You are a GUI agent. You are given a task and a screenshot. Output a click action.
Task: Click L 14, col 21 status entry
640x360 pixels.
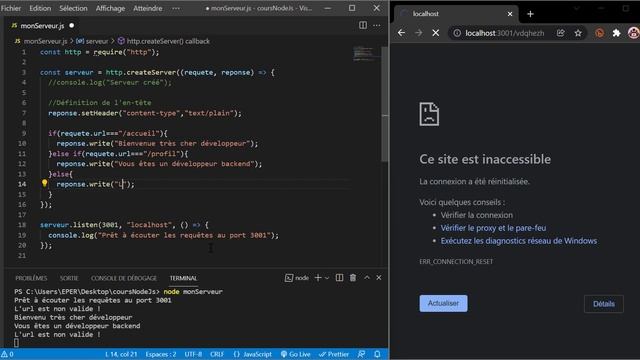pyautogui.click(x=121, y=354)
